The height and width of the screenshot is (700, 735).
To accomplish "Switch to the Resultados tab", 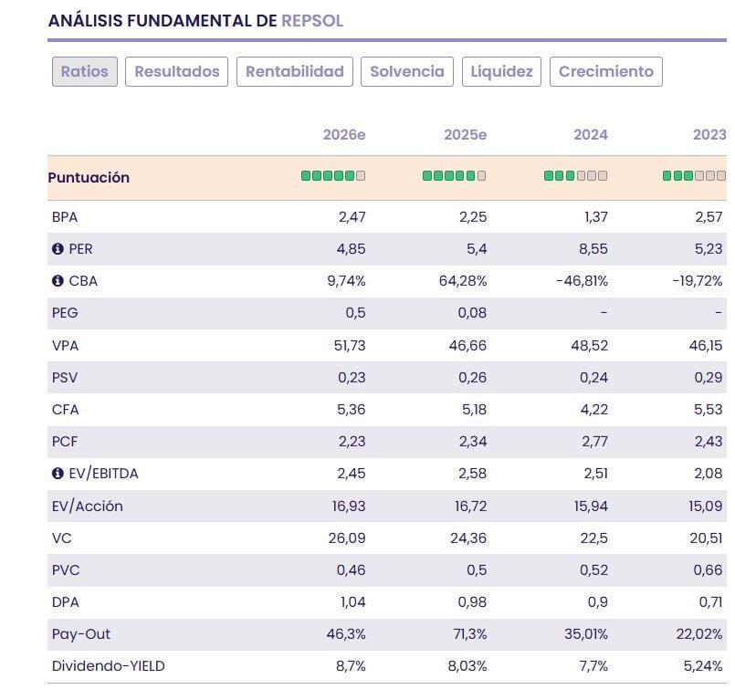I will (x=177, y=71).
